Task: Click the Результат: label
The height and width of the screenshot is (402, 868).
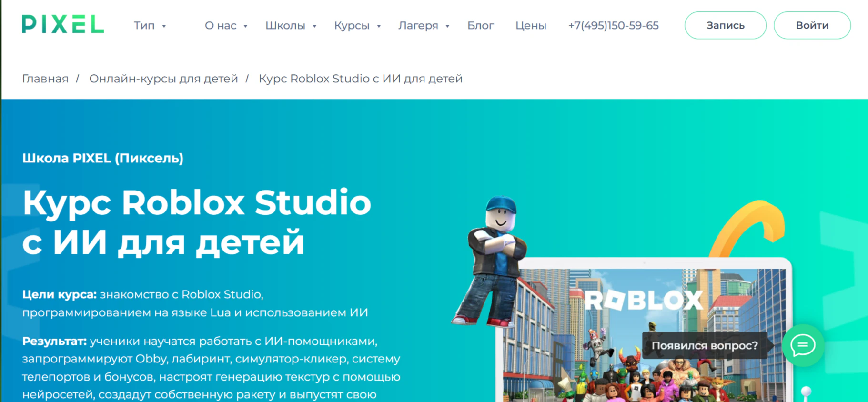Action: coord(54,341)
